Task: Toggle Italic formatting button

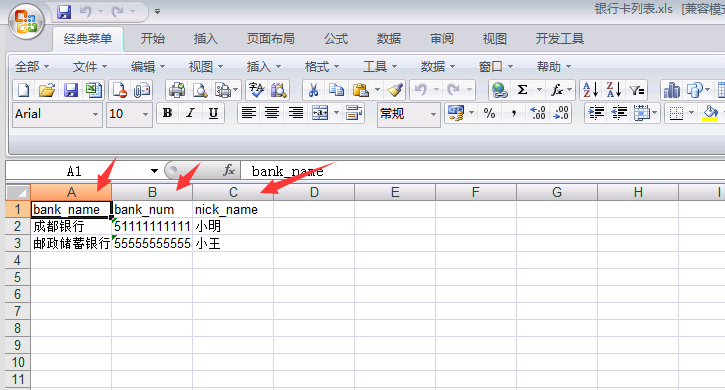Action: 190,113
